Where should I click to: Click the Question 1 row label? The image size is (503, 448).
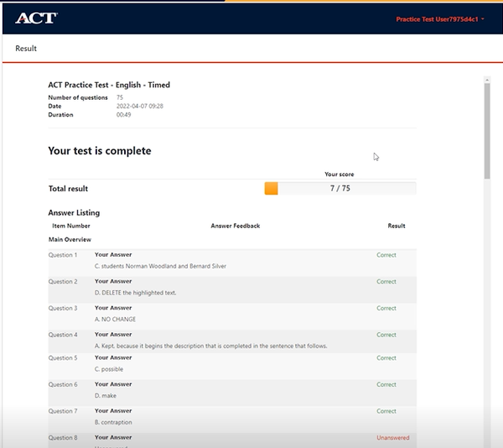click(x=63, y=255)
